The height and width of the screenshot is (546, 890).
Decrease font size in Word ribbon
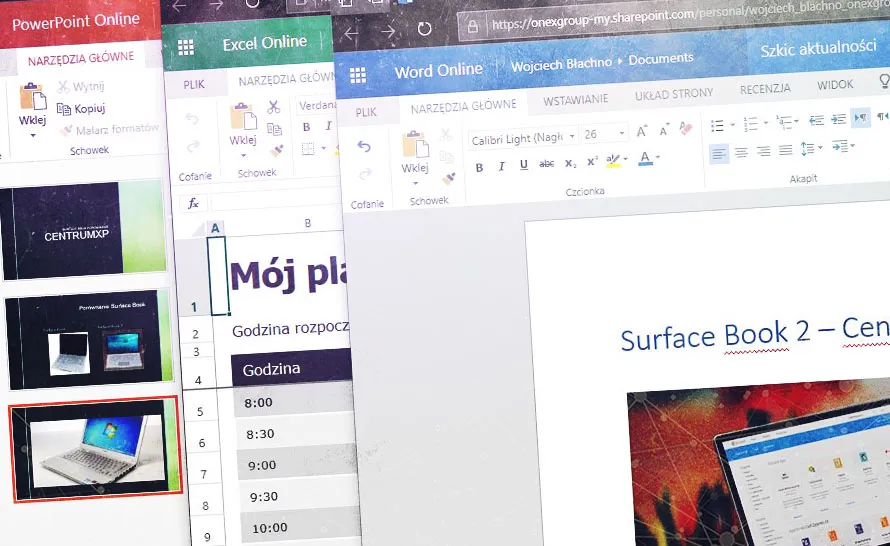[x=664, y=131]
